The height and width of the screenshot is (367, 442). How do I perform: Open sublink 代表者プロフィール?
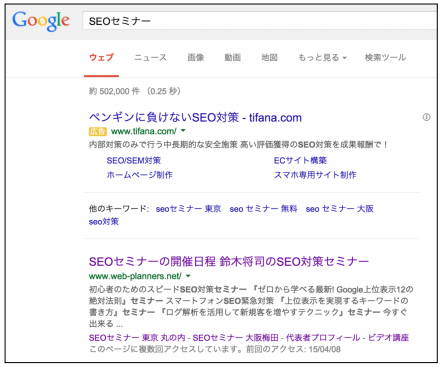323,338
